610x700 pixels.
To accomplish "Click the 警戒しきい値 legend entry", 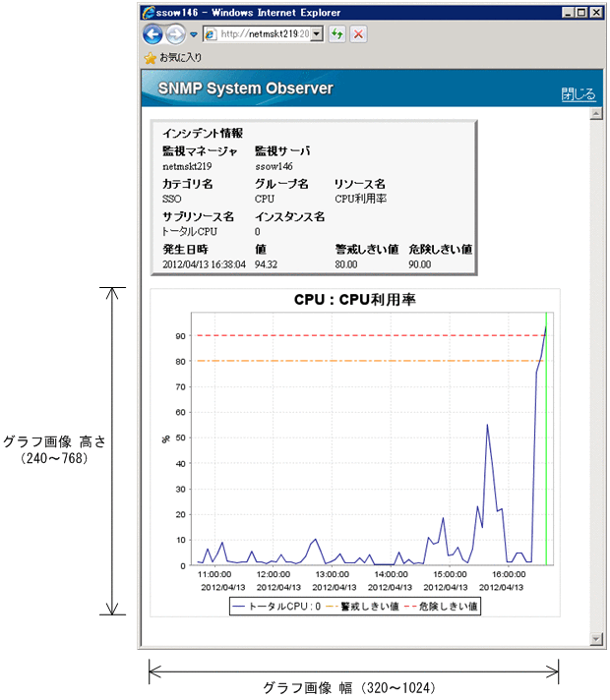I will point(362,607).
